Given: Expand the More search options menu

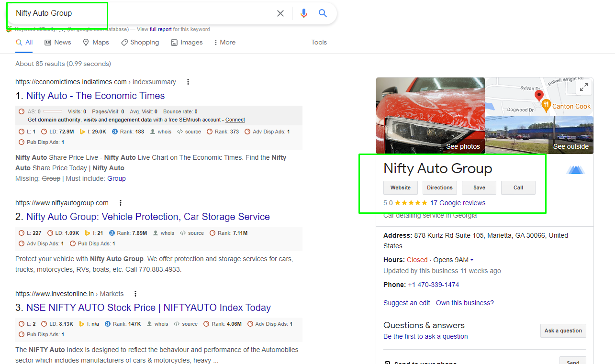Looking at the screenshot, I should [224, 42].
